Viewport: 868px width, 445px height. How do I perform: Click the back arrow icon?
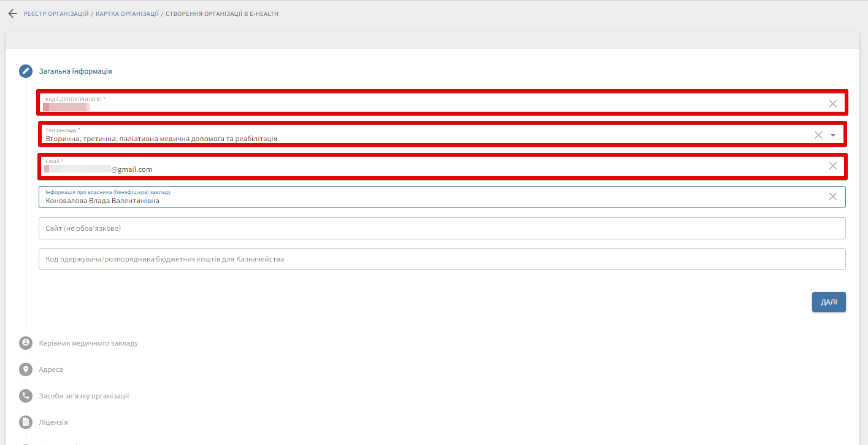click(12, 14)
